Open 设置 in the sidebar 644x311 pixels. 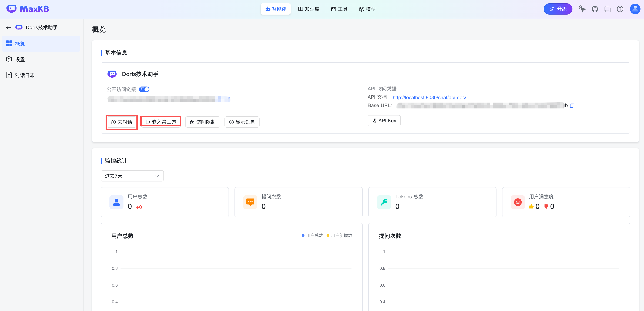coord(20,59)
